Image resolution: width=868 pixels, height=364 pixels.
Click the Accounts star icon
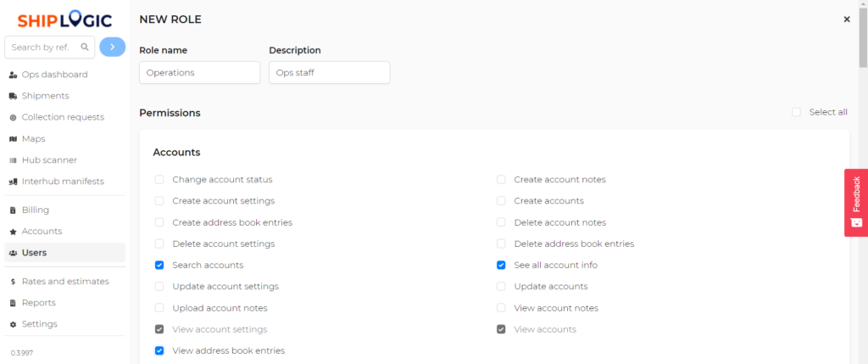(x=14, y=232)
